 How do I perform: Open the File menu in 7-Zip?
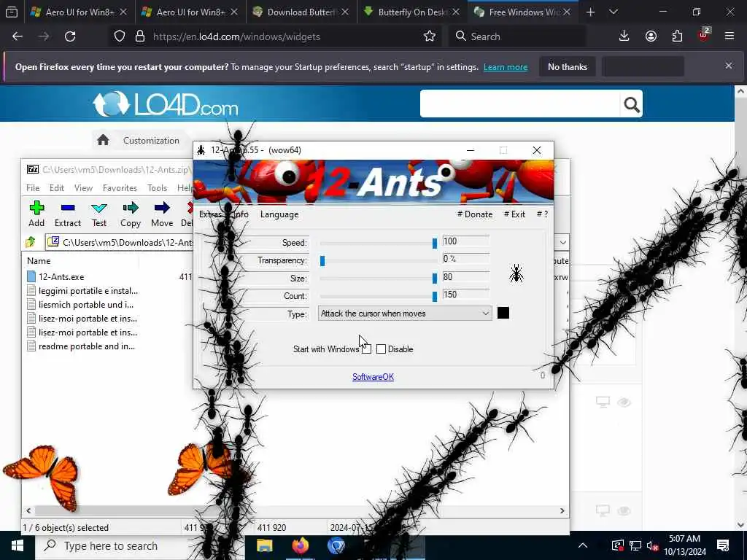(x=33, y=187)
